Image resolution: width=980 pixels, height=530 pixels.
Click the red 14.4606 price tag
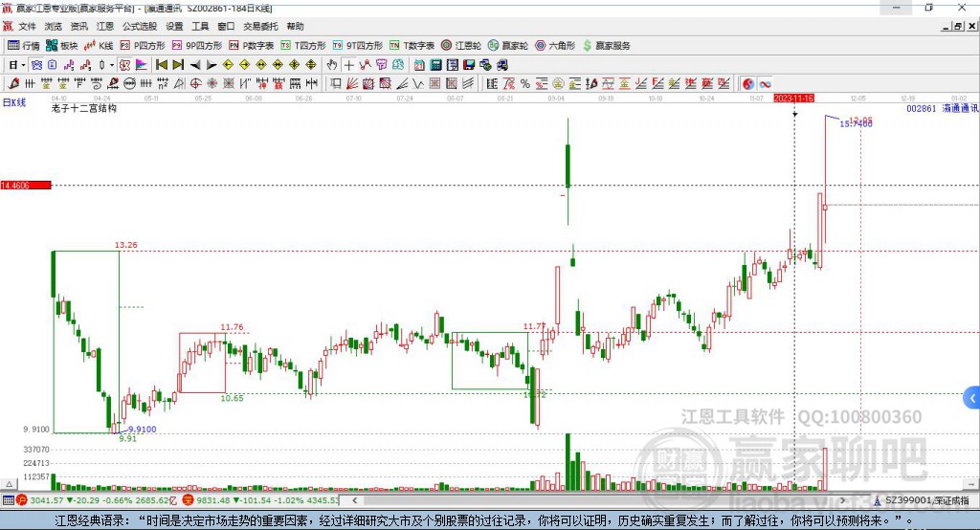coord(26,185)
